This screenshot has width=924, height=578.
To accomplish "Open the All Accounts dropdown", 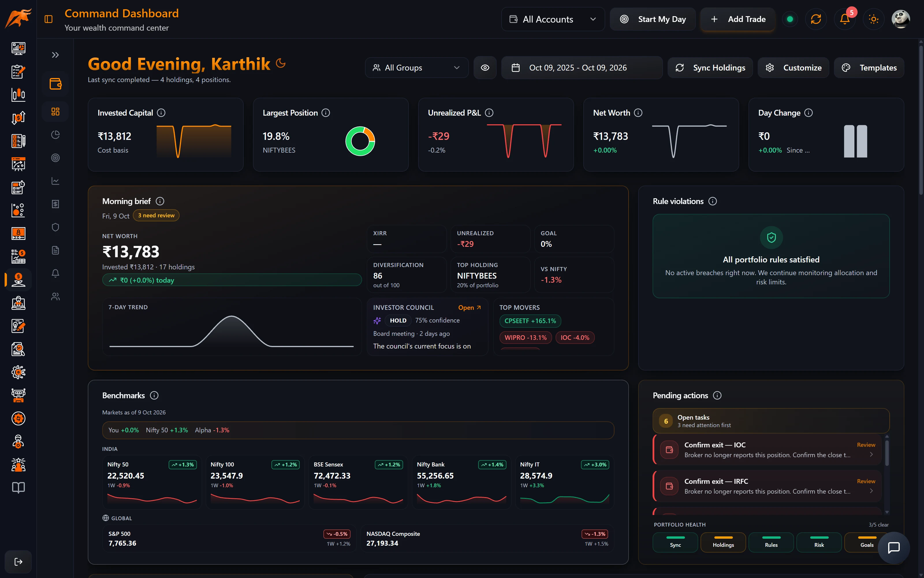I will (x=553, y=19).
